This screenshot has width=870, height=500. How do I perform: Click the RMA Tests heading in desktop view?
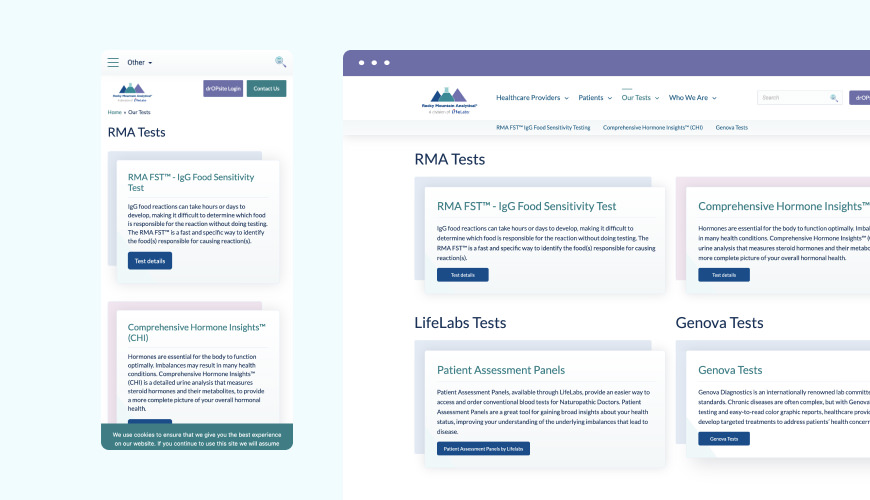click(449, 159)
